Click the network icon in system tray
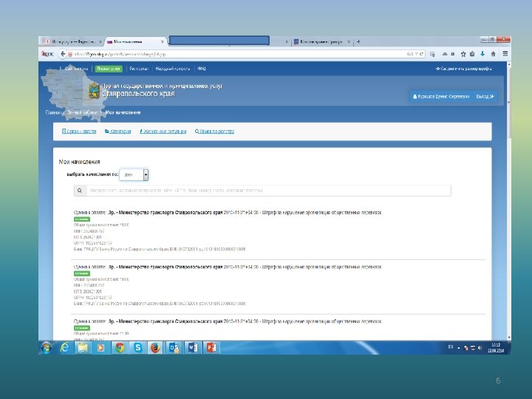 point(473,348)
